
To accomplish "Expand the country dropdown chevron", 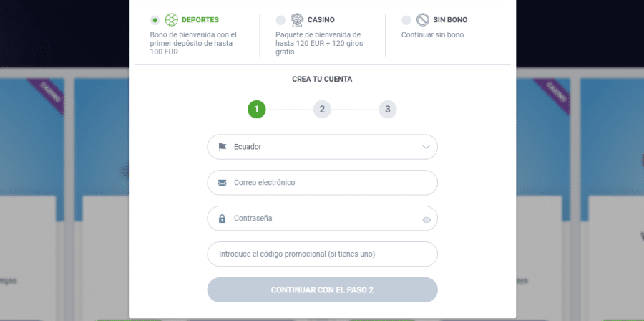I will click(x=426, y=147).
